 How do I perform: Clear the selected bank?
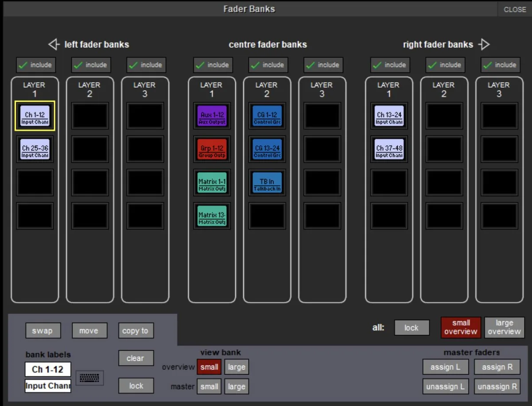click(136, 358)
